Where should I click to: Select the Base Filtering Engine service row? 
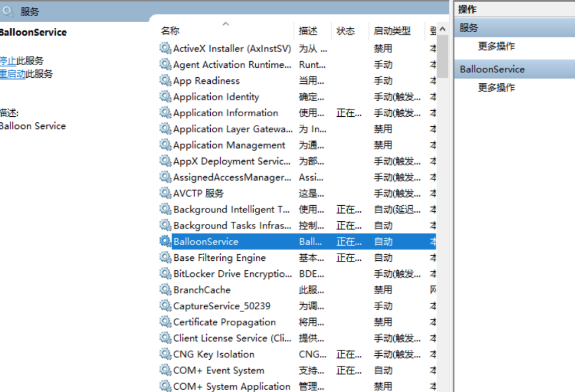(x=219, y=257)
